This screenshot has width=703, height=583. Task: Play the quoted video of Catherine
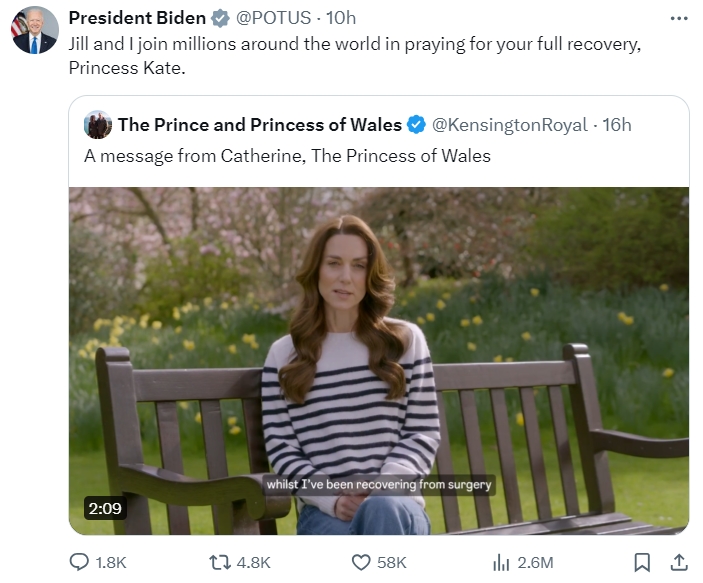pyautogui.click(x=378, y=360)
